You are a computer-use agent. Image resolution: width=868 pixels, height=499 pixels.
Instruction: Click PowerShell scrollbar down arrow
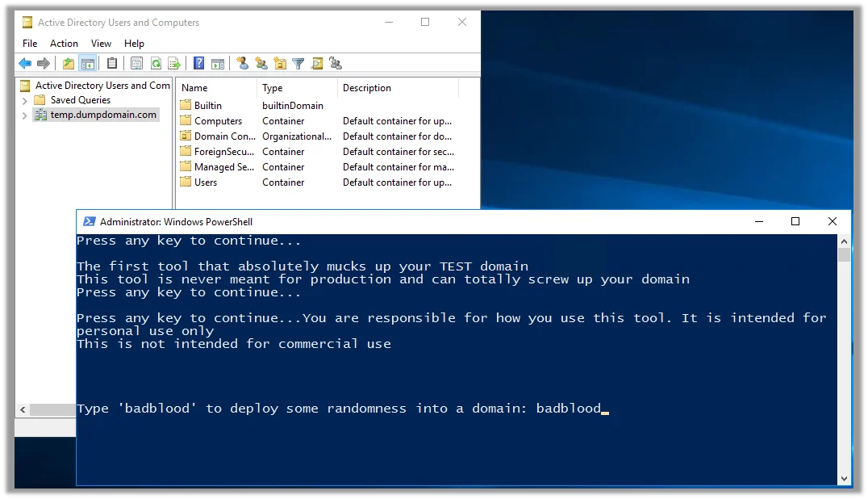pyautogui.click(x=844, y=479)
